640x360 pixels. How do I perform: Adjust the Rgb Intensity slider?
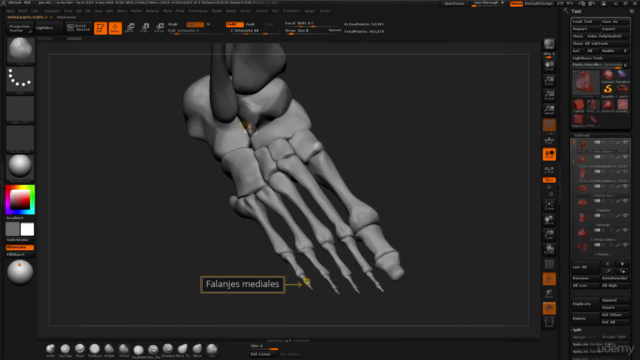(196, 31)
